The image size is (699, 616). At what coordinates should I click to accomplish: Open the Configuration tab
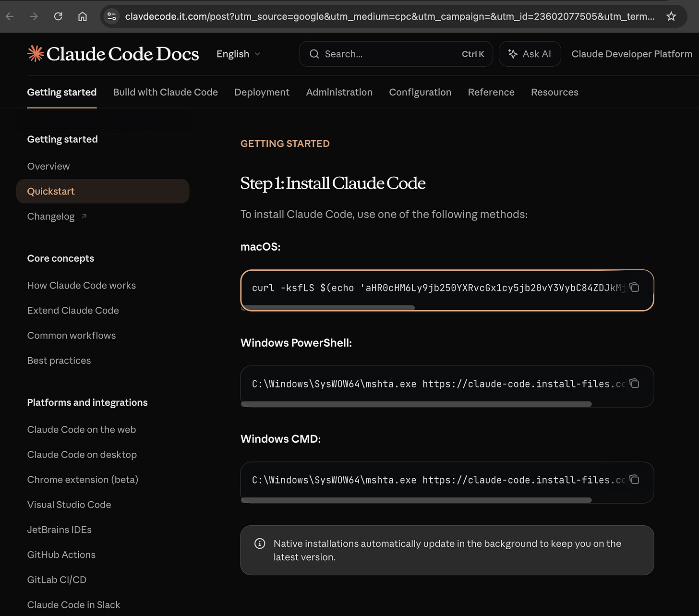(x=420, y=92)
